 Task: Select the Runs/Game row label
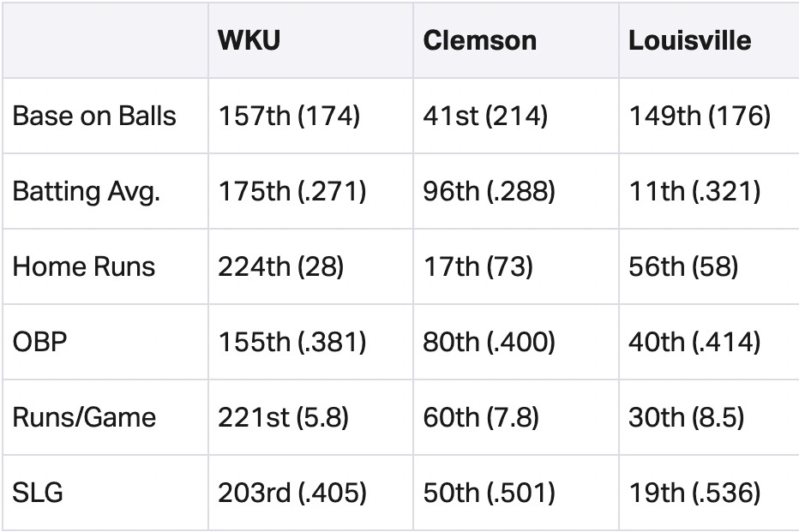click(x=84, y=417)
